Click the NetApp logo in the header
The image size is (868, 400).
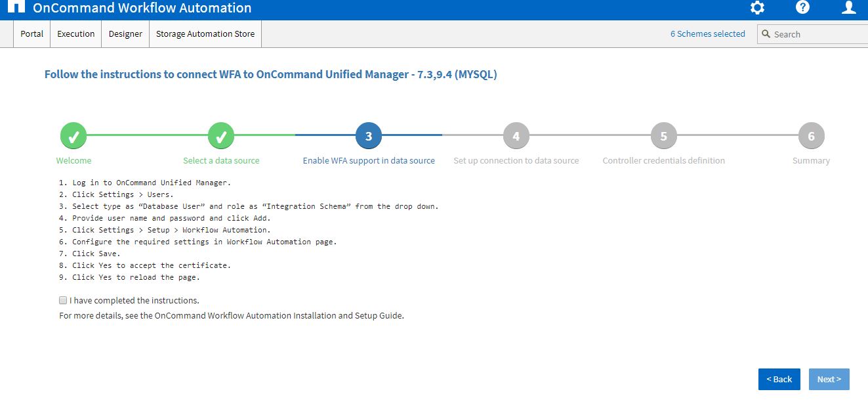(18, 8)
